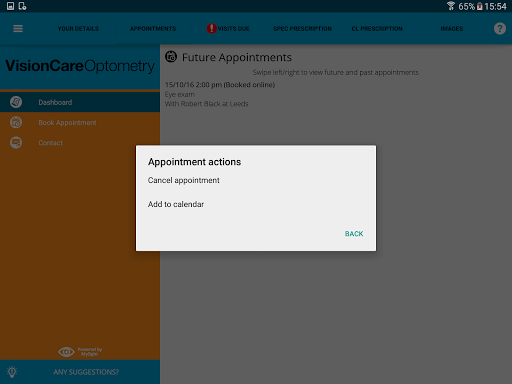Open Book Appointment from sidebar
Viewport: 512px width, 384px height.
(x=80, y=122)
